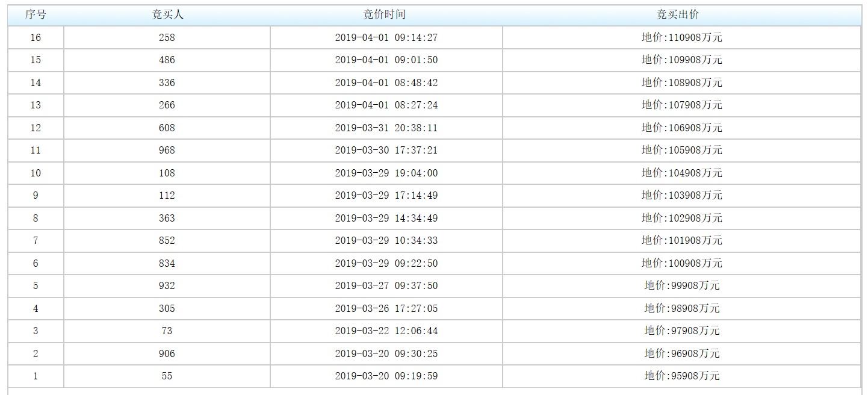
Task: Select bidder number 305 cell
Action: 167,308
